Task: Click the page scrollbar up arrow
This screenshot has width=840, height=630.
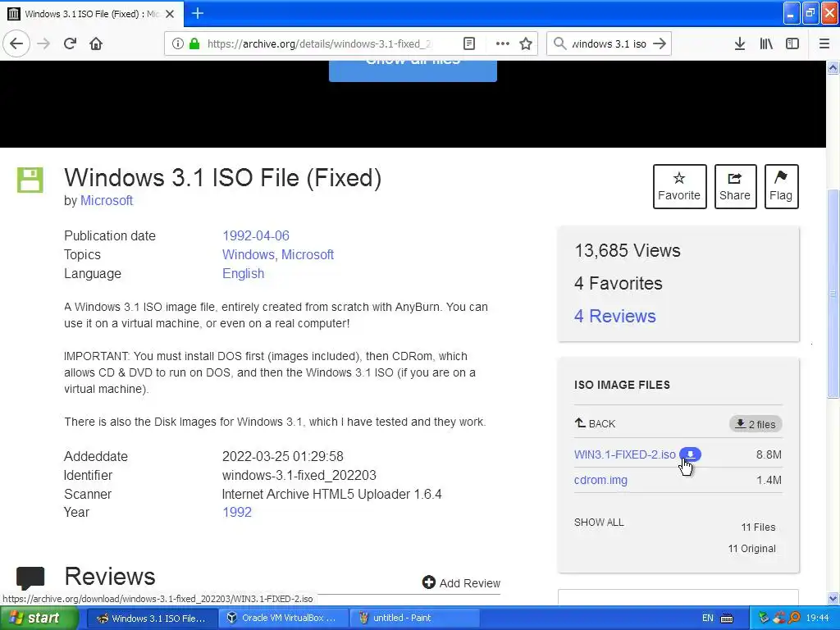Action: point(833,67)
